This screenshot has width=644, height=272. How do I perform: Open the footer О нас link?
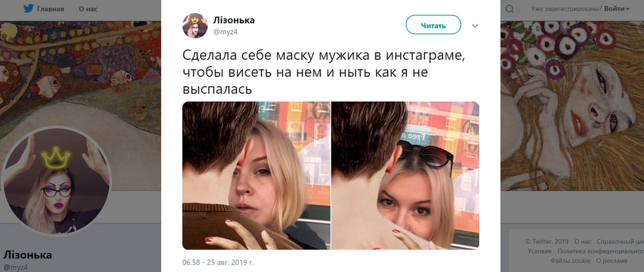click(x=583, y=241)
